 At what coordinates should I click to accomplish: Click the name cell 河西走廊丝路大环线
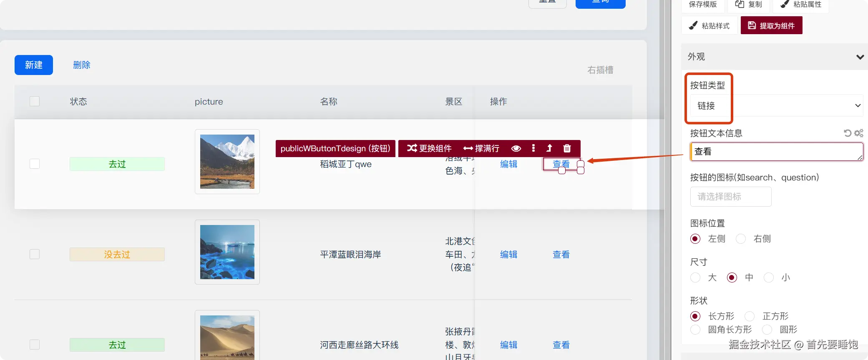tap(359, 345)
